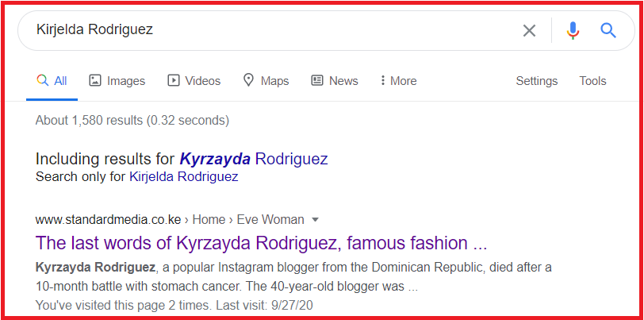Clear the search box with X icon

pyautogui.click(x=529, y=30)
